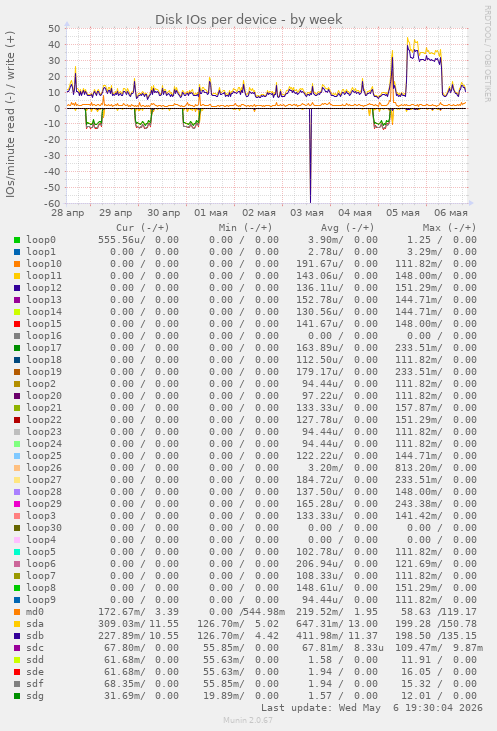Click the 'sdd' device label
Viewport: 497px width, 731px height.
point(35,660)
